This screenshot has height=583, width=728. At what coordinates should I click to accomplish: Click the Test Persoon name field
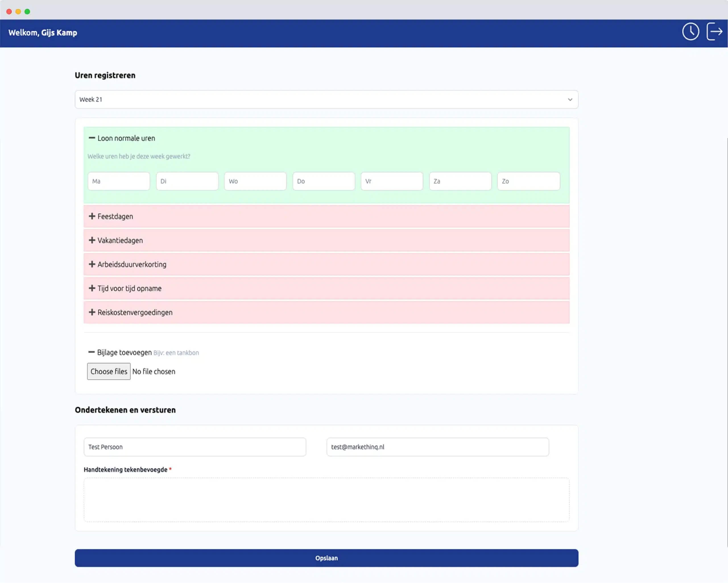pos(195,447)
